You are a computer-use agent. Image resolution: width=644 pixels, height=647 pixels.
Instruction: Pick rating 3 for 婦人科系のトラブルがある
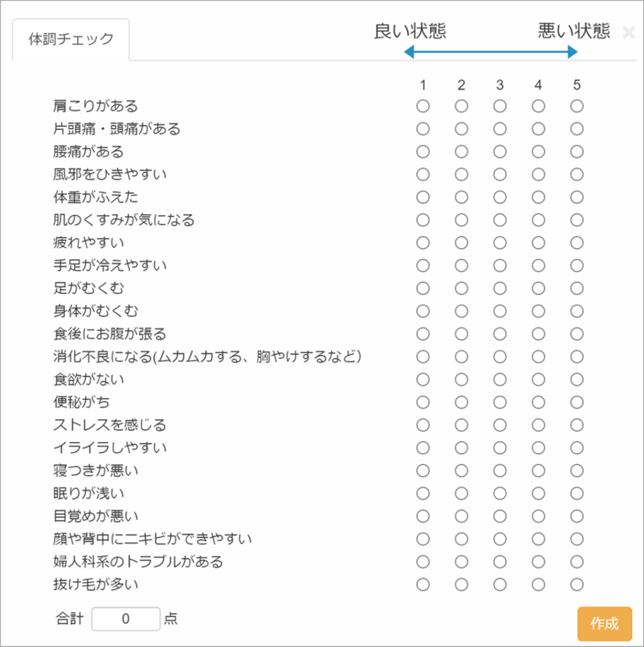[500, 562]
